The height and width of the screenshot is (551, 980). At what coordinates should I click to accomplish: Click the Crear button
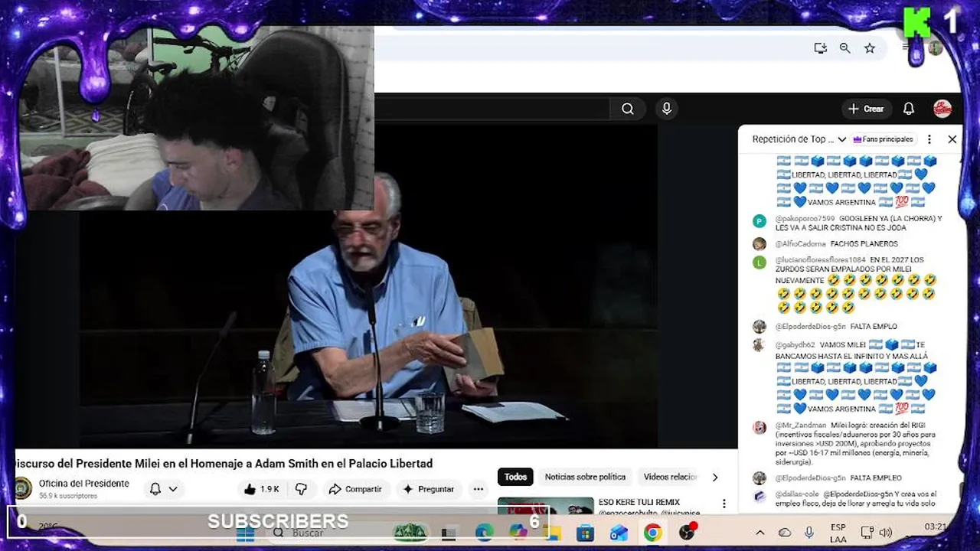pyautogui.click(x=866, y=109)
